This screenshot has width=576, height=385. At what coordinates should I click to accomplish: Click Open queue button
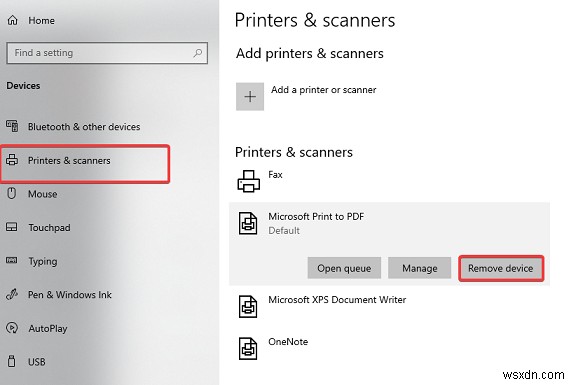pos(344,268)
